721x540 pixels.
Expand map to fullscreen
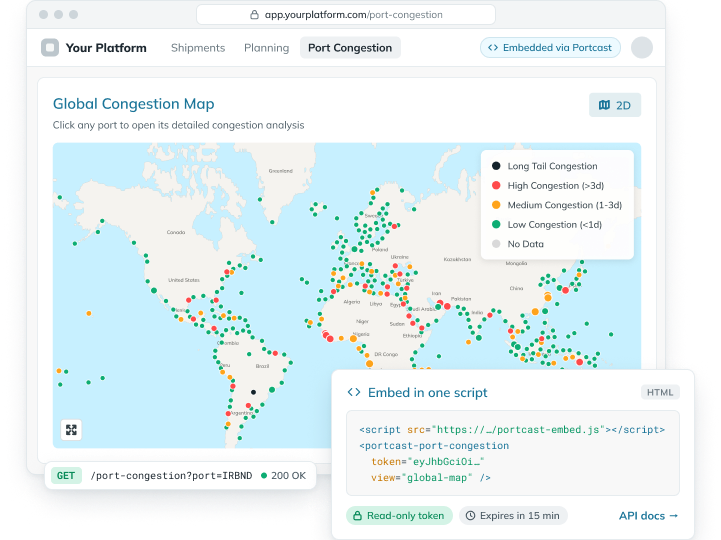71,430
